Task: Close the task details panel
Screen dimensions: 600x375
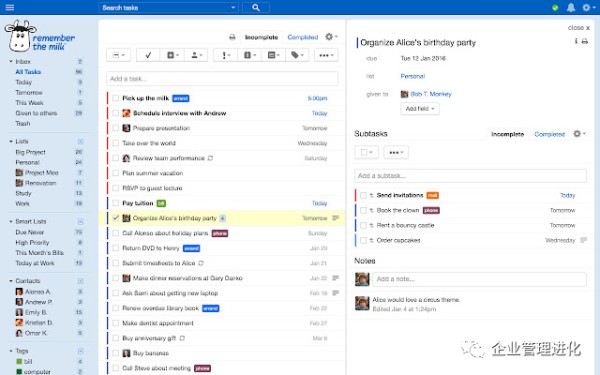Action: (579, 28)
